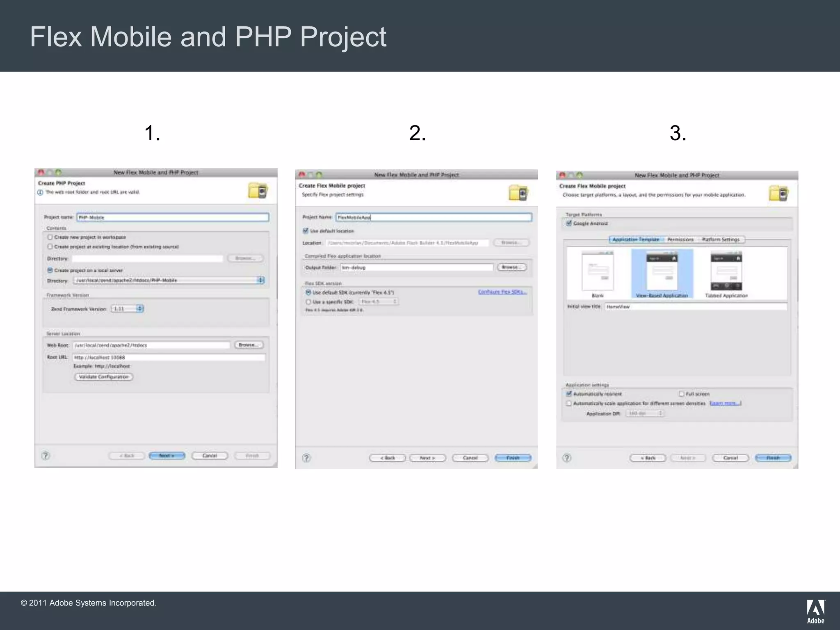This screenshot has width=840, height=630.
Task: Click Initial view title field HomeView
Action: [x=696, y=306]
